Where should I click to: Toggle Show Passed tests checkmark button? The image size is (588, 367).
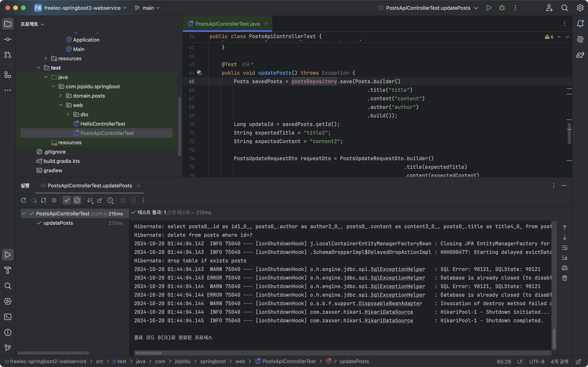tap(67, 200)
